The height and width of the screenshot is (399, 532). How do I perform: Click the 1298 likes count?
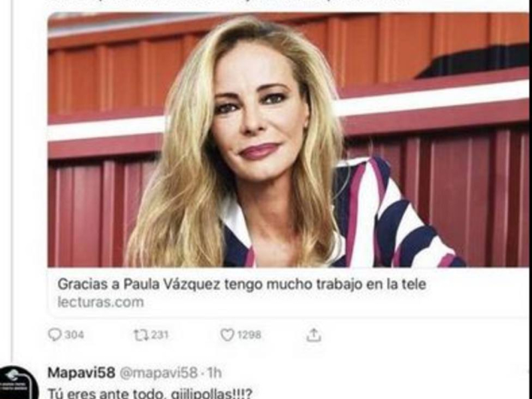coord(249,335)
